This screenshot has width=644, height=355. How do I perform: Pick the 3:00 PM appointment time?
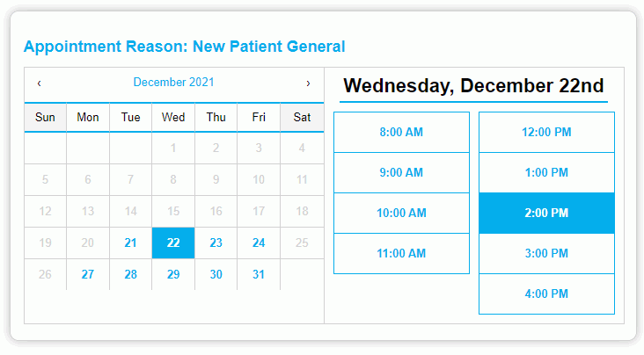point(546,253)
